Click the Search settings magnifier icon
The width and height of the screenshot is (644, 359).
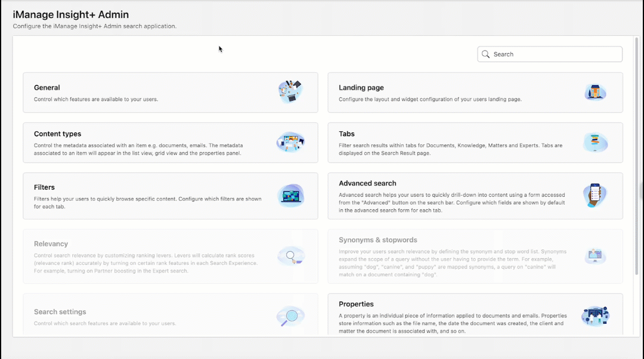pyautogui.click(x=290, y=316)
